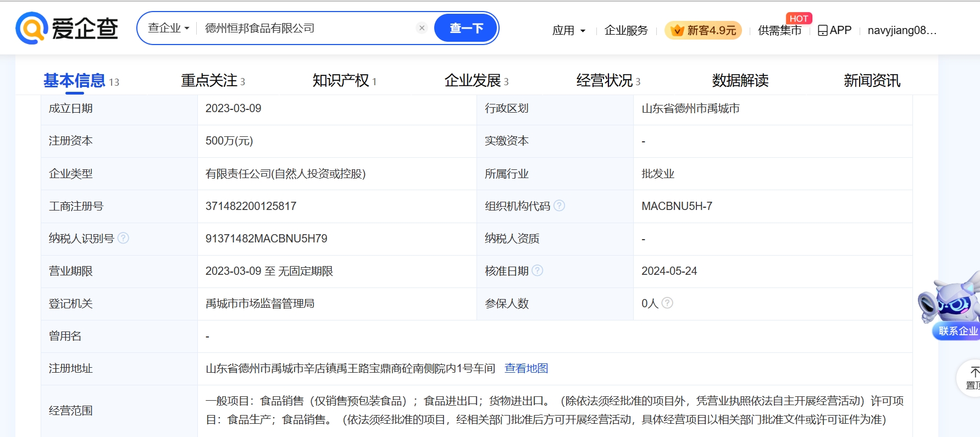
Task: Clear the search box with the X icon
Action: [x=422, y=28]
